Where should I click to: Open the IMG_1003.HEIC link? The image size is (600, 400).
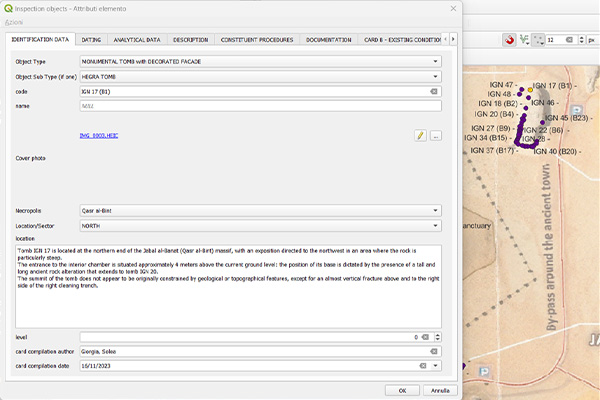click(x=99, y=135)
